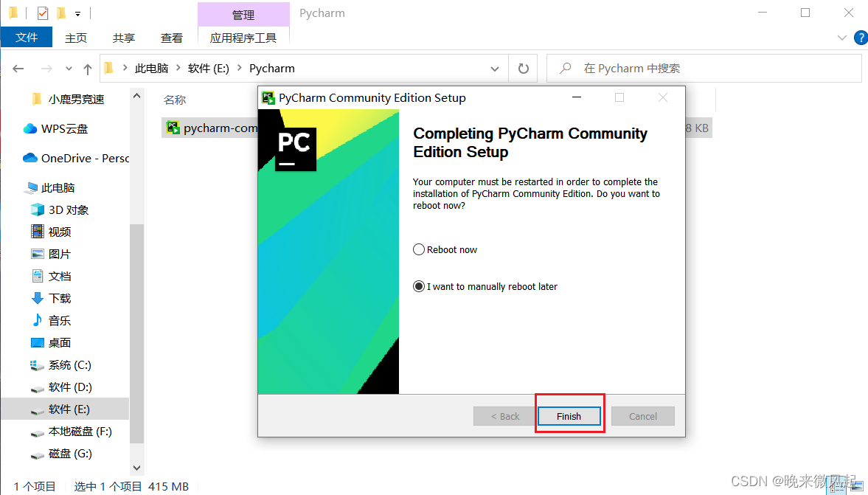Open WPS云盘 in navigation pane
Image resolution: width=868 pixels, height=495 pixels.
64,128
